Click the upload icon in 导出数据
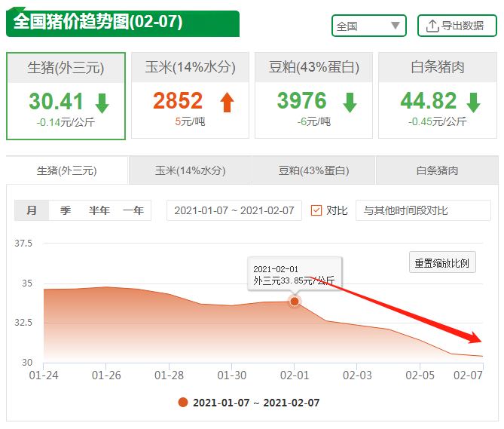This screenshot has width=504, height=429. point(432,26)
